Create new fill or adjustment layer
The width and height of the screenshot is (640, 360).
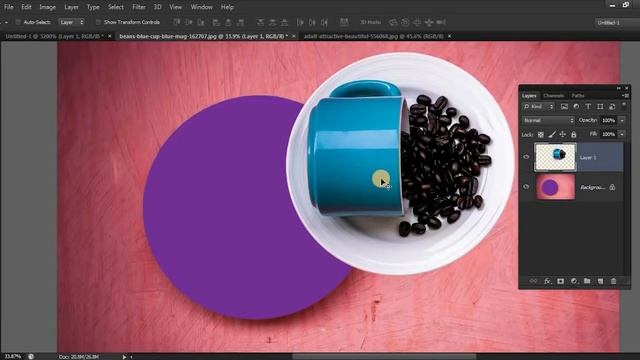[x=574, y=281]
